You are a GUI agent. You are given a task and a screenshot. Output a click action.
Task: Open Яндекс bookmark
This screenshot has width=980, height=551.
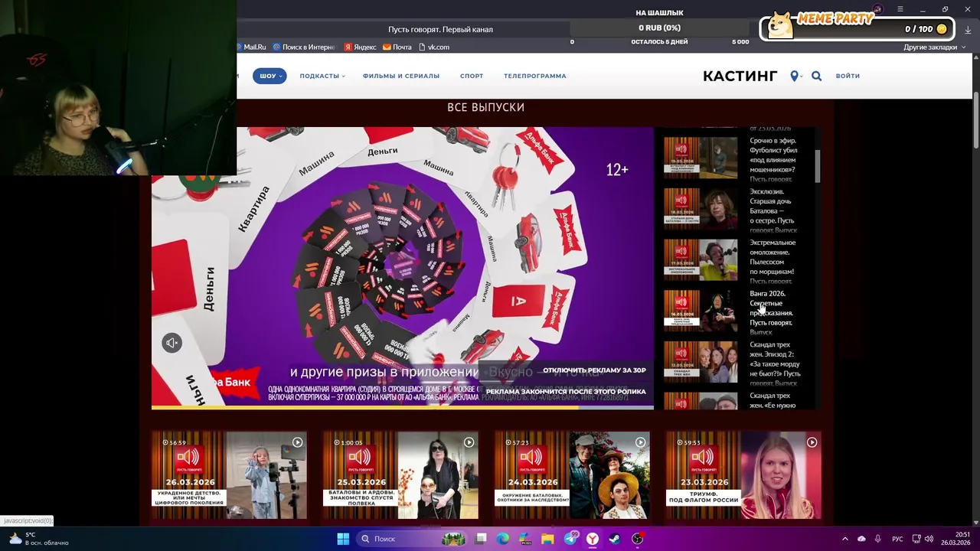[360, 47]
